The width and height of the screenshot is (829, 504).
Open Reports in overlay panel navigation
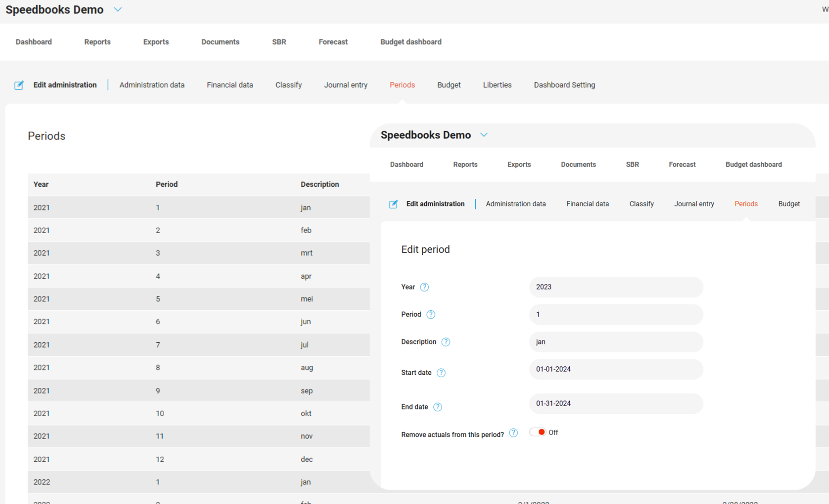coord(466,164)
